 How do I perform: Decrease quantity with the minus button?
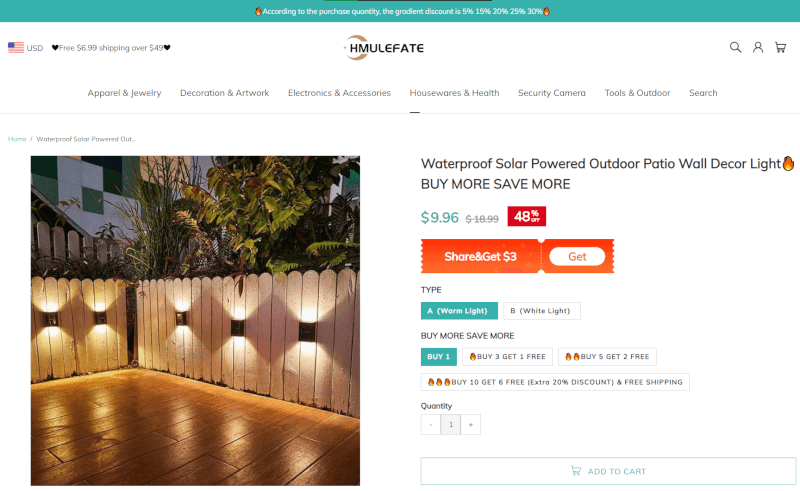pyautogui.click(x=431, y=425)
